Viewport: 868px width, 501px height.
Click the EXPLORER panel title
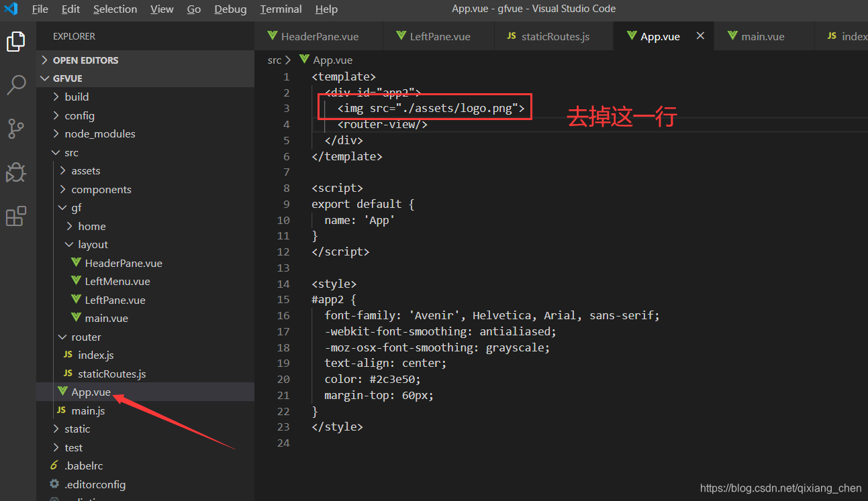tap(74, 36)
